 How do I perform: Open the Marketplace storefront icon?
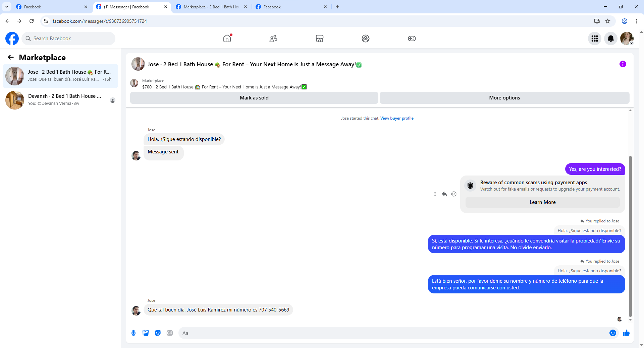pyautogui.click(x=320, y=39)
